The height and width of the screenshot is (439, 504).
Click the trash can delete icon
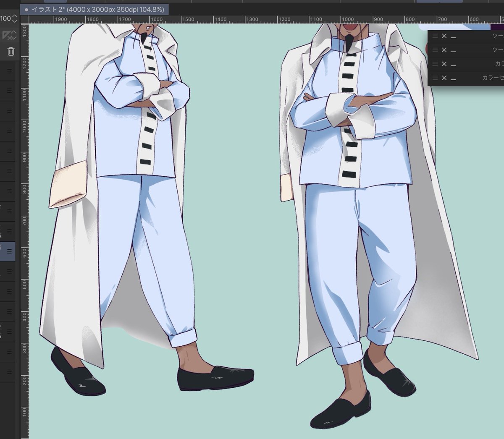coord(10,51)
